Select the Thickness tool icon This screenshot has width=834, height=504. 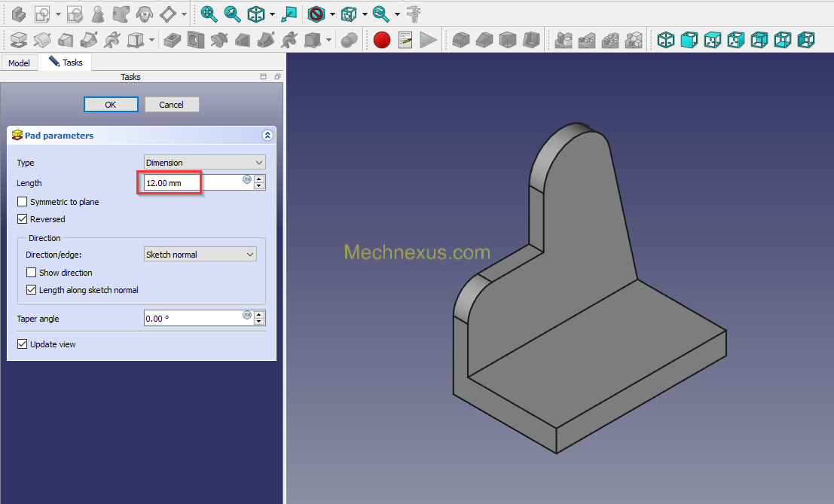pos(531,41)
